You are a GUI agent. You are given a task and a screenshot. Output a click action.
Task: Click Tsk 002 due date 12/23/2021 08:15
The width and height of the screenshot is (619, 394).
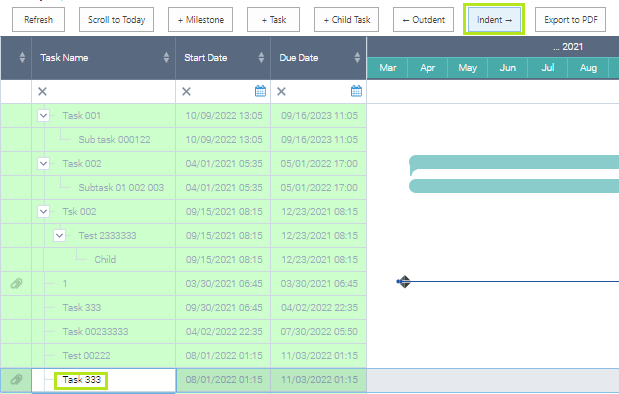(319, 212)
